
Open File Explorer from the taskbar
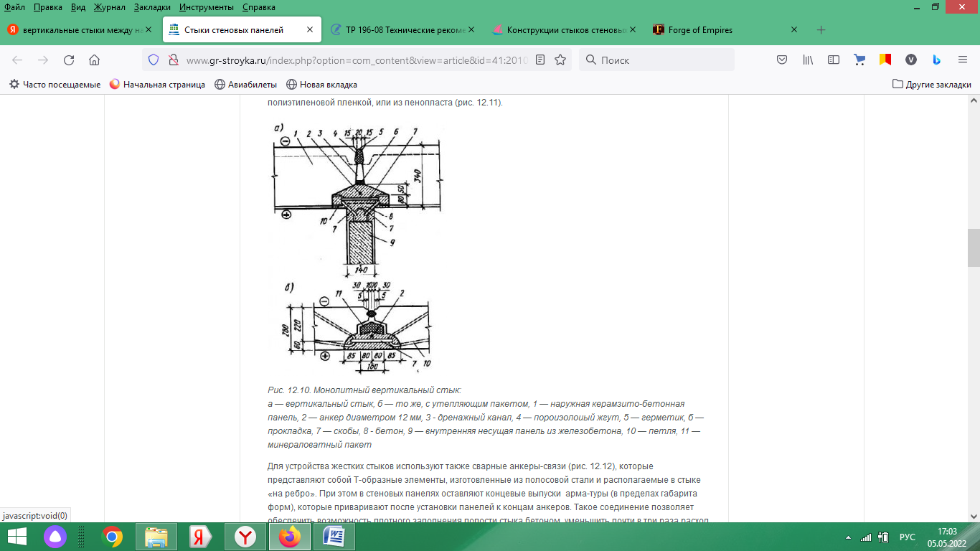[156, 537]
